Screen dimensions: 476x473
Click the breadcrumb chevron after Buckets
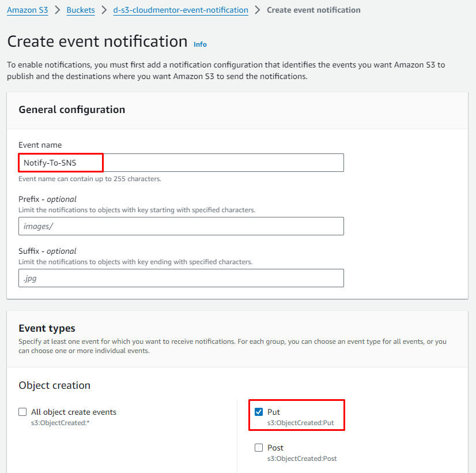coord(104,10)
